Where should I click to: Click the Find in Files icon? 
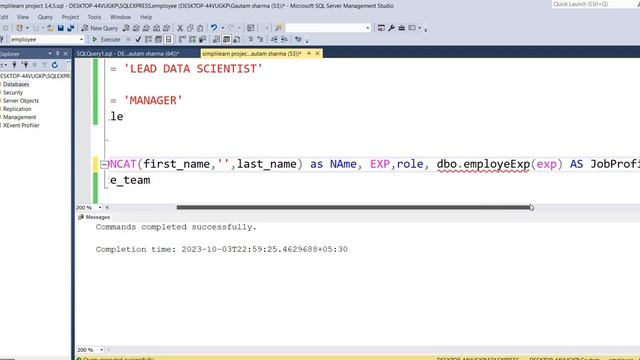[x=279, y=28]
